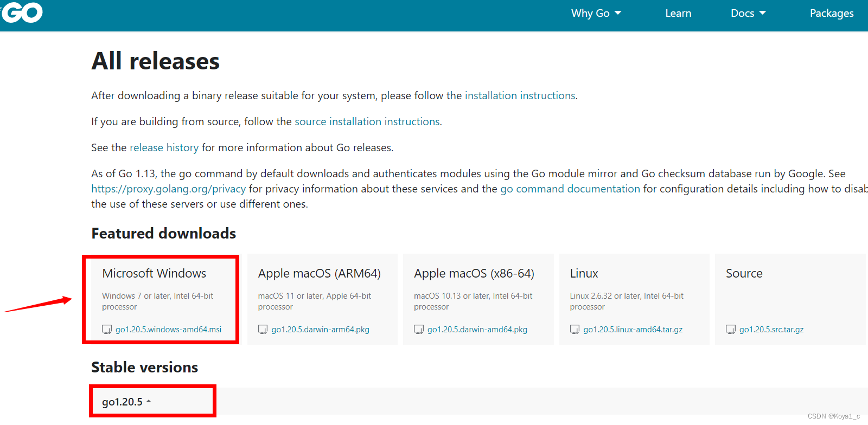Click the Stable versions heading
This screenshot has width=868, height=425.
click(x=144, y=367)
